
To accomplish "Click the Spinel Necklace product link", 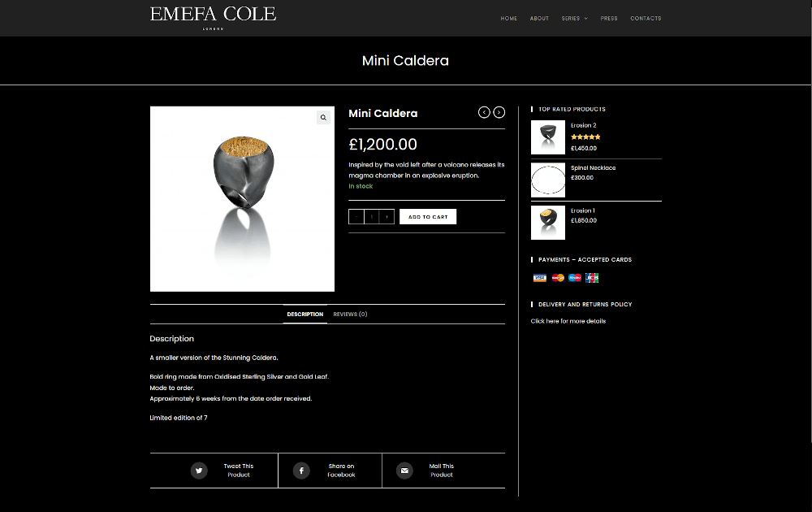I will (x=593, y=168).
